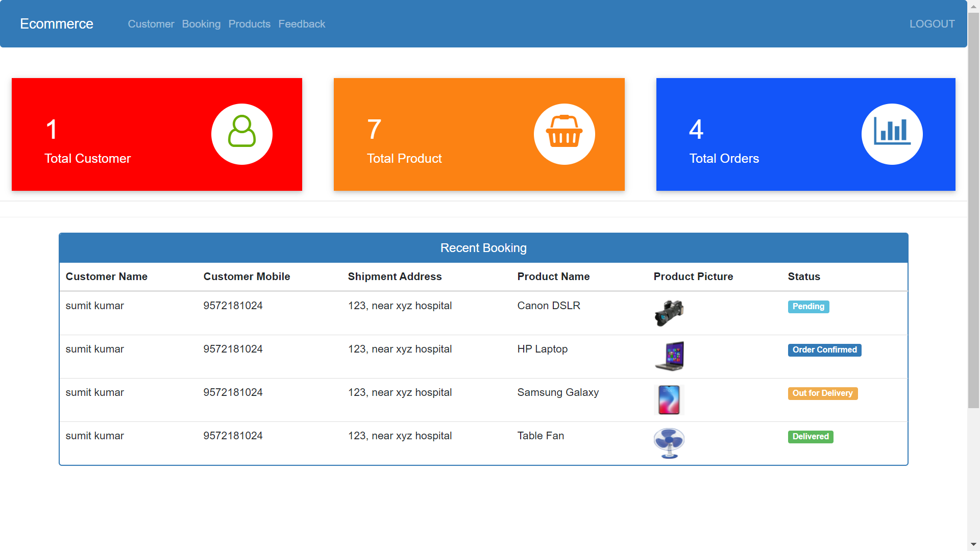The image size is (980, 551).
Task: Click Pending status badge for Canon DSLR
Action: coord(808,306)
